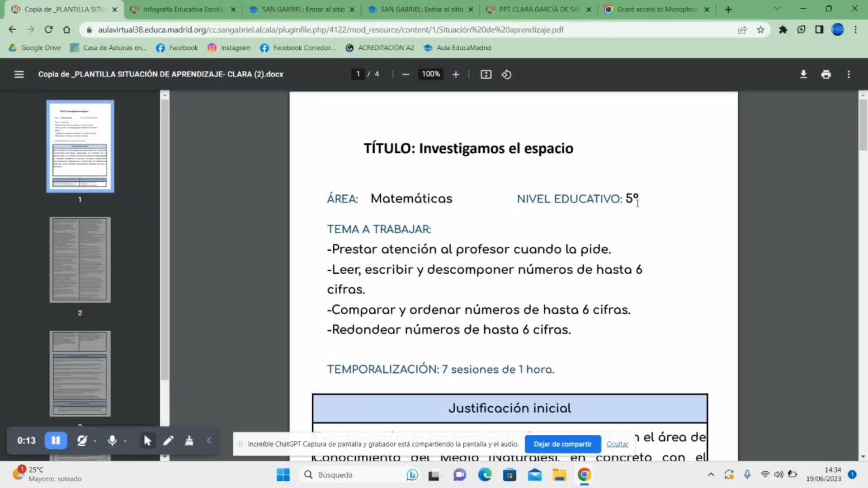Image resolution: width=868 pixels, height=488 pixels.
Task: Rotate the PDF counterclockwise
Action: 506,74
